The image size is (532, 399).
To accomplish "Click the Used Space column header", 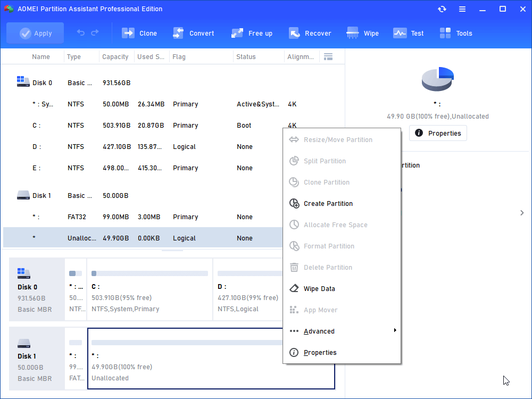I will 151,57.
